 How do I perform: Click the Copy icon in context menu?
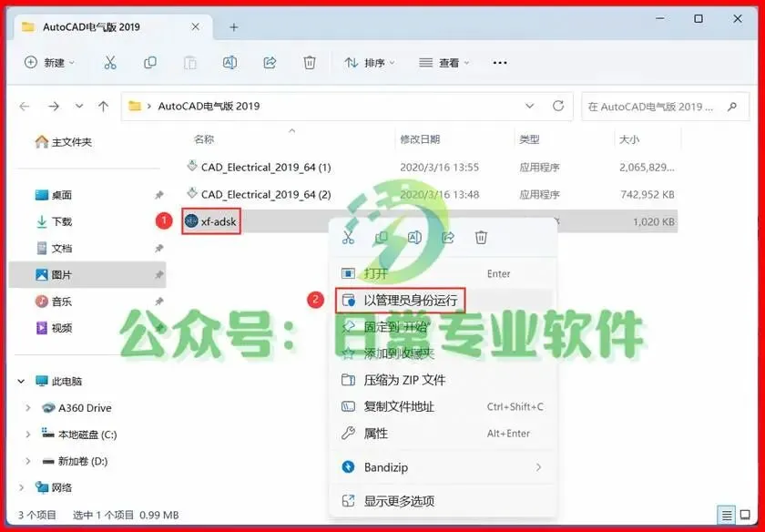tap(381, 238)
